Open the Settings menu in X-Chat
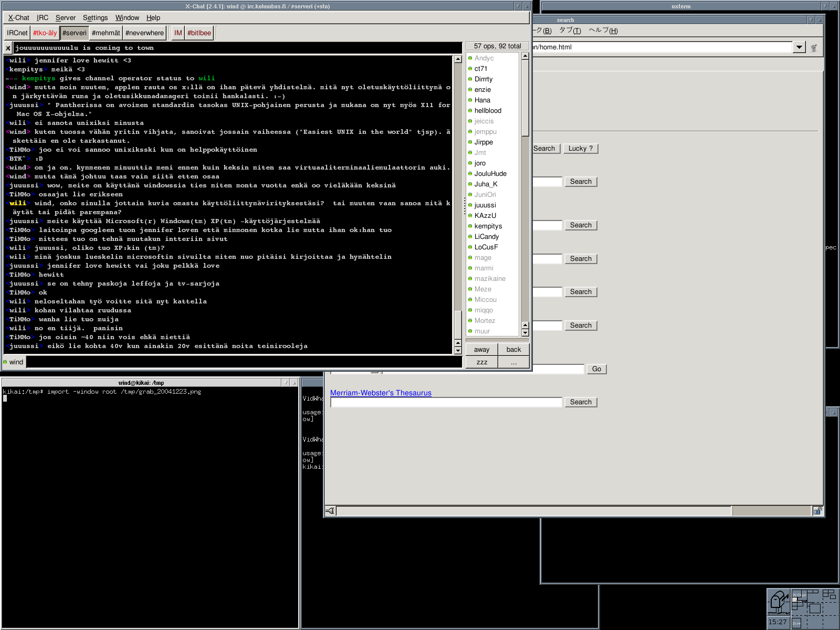This screenshot has height=630, width=840. coord(95,18)
